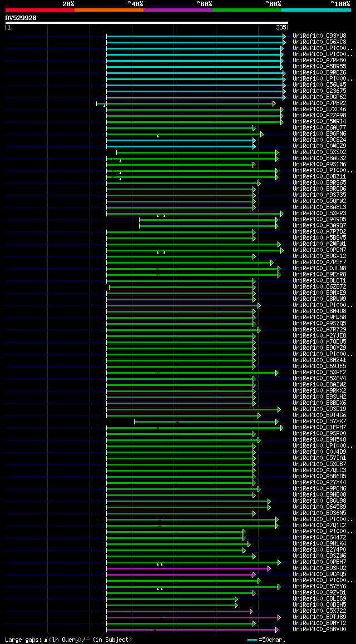Click the purple alignment bar of UniRef100_A5BVU0
This screenshot has height=644, width=356.
click(x=192, y=630)
